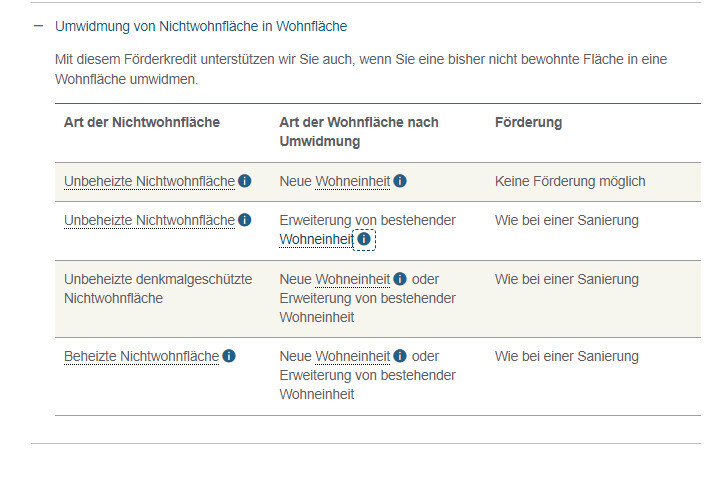The height and width of the screenshot is (480, 717).
Task: Click 'Wohneinheit' link in the 'Keine Förderung möglich' row
Action: coord(352,181)
